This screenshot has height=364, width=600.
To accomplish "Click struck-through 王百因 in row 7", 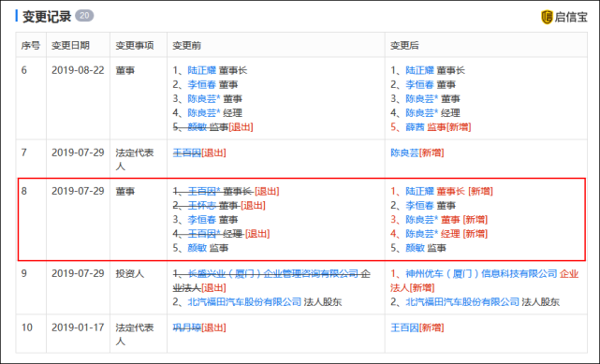I will pyautogui.click(x=187, y=153).
